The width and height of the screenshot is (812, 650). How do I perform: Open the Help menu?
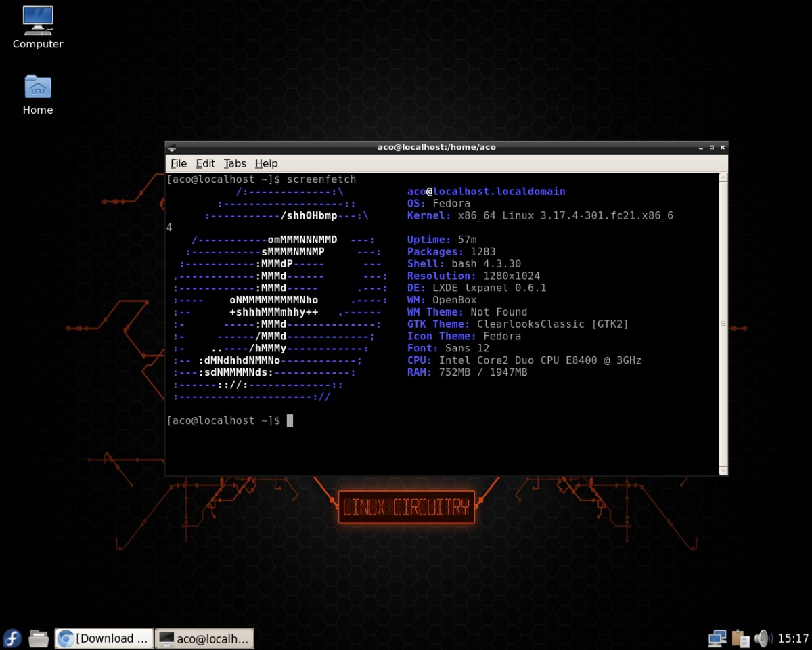pyautogui.click(x=266, y=163)
